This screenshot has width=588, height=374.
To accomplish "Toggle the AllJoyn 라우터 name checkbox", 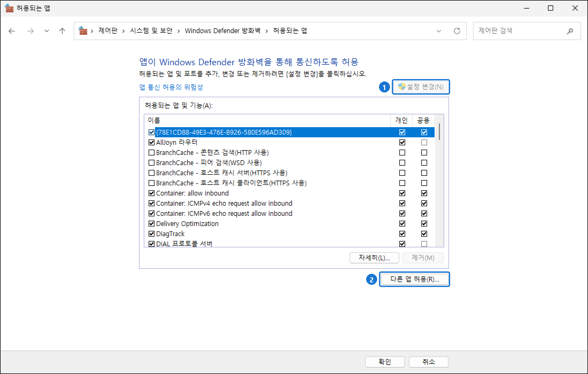I will (x=152, y=142).
